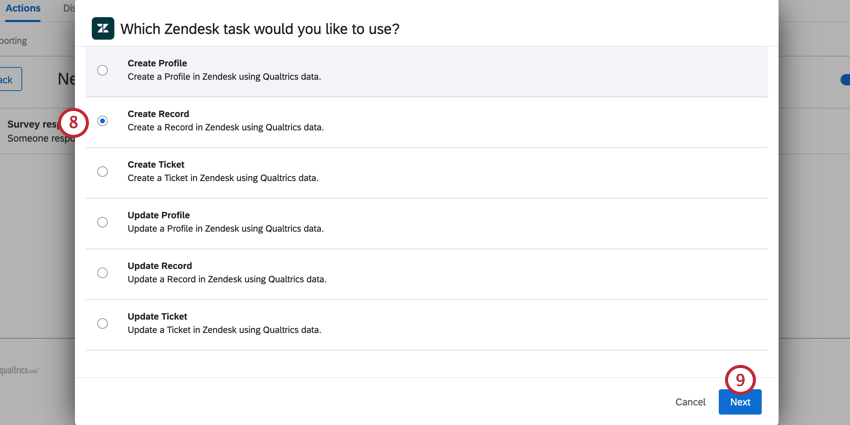Viewport: 850px width, 425px height.
Task: Switch to the Actions tab
Action: [x=21, y=8]
